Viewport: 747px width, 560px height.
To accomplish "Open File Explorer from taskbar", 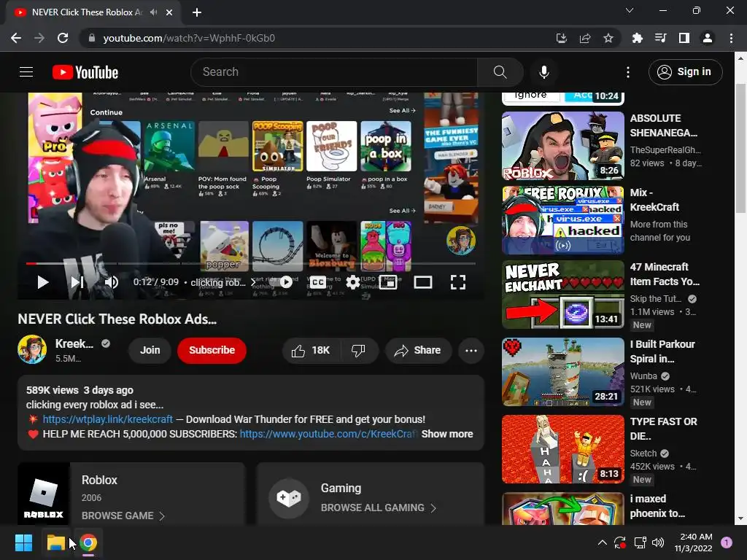I will click(x=55, y=542).
